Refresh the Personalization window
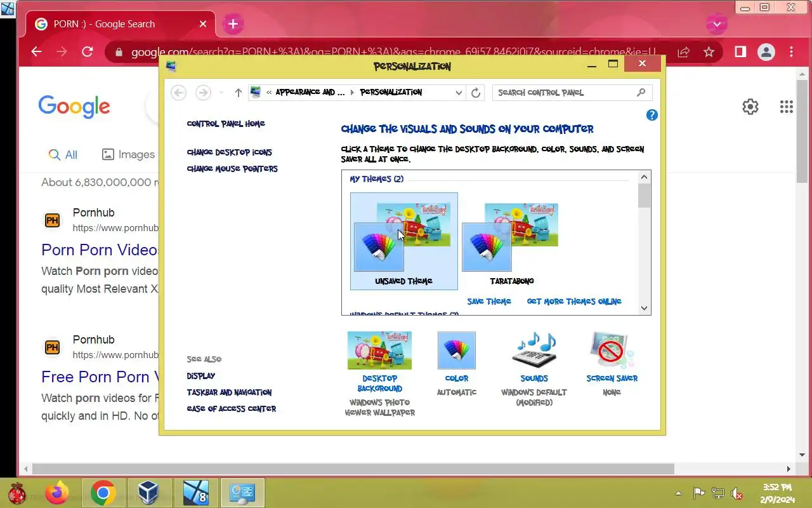Screen dimensions: 812x508 click(476, 93)
